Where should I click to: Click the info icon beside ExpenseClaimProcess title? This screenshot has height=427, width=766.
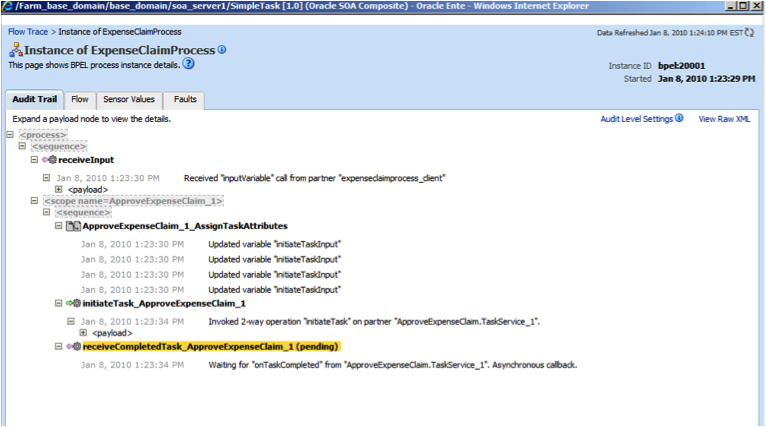[222, 49]
